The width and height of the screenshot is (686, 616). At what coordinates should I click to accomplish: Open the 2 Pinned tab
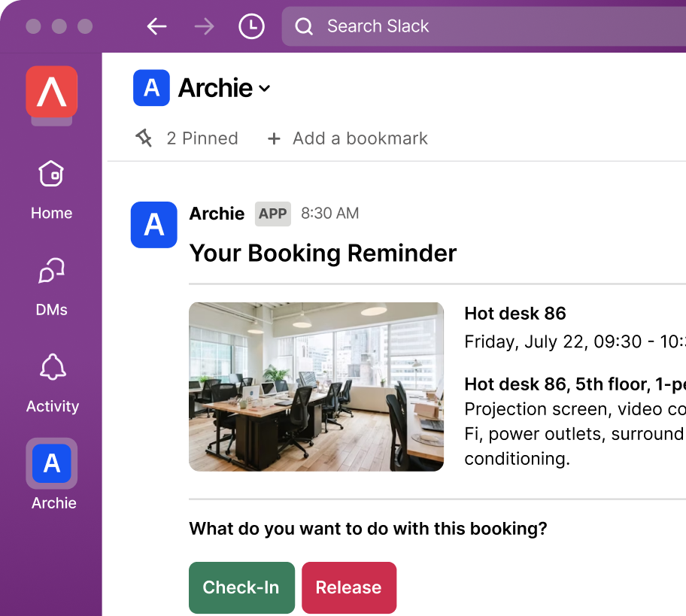[202, 138]
